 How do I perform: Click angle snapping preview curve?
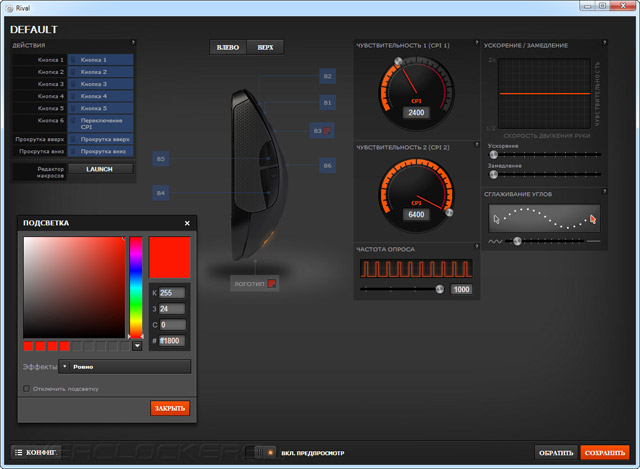[x=544, y=218]
